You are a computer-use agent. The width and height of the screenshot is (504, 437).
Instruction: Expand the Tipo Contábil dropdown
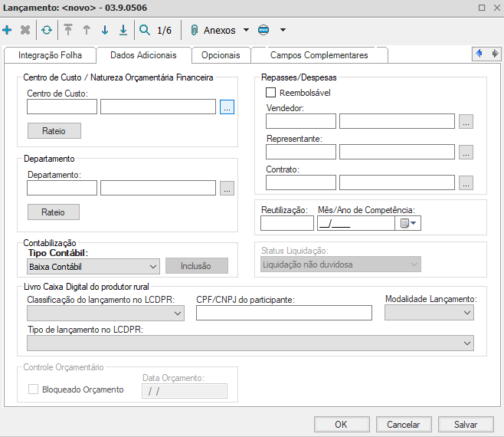click(x=153, y=266)
